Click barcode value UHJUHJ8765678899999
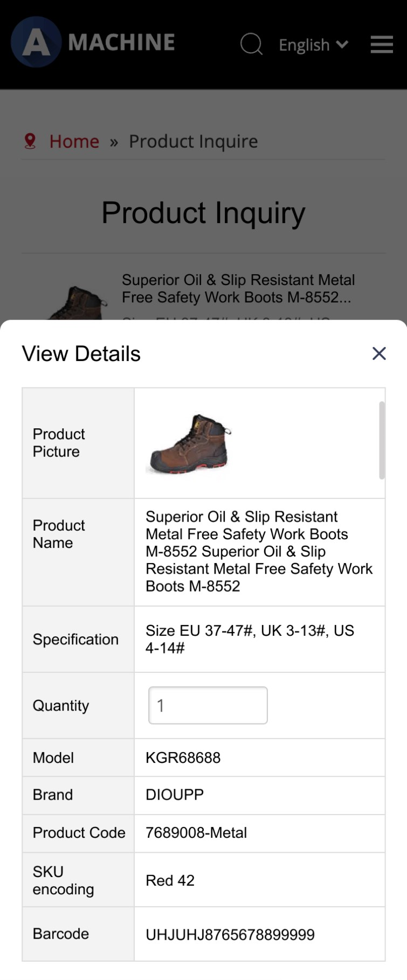Viewport: 407px width, 980px height. [230, 934]
